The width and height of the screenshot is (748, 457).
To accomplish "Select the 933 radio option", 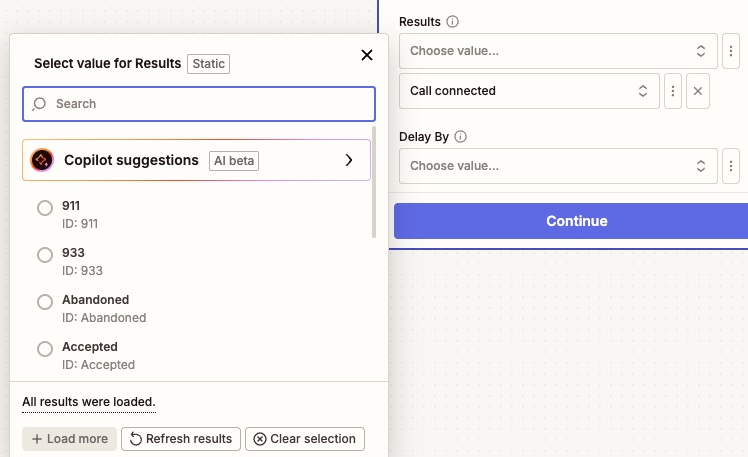I will point(45,255).
